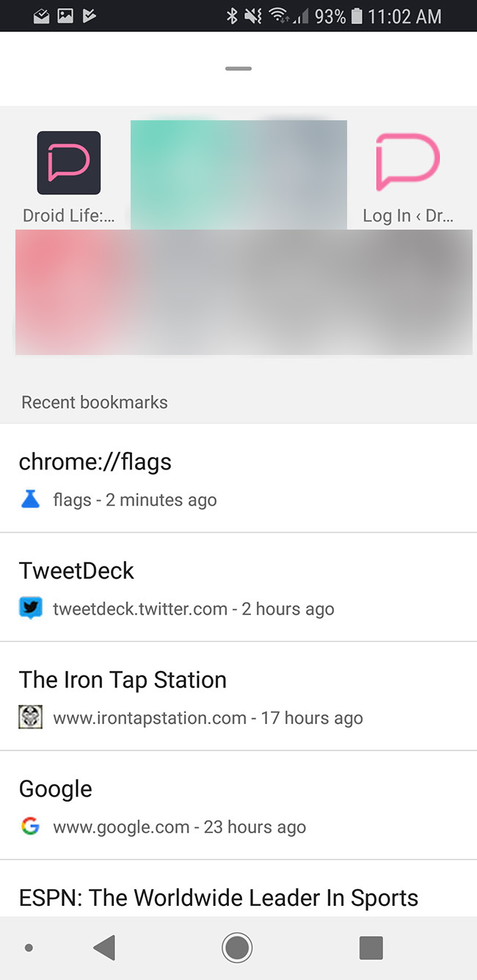477x980 pixels.
Task: Tap the Bluetooth icon in status bar
Action: tap(231, 15)
